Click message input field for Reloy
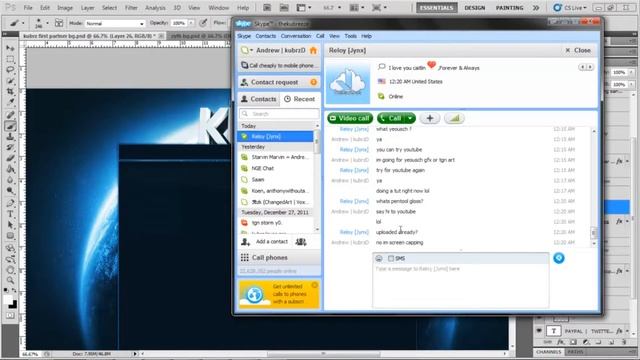 click(x=460, y=286)
